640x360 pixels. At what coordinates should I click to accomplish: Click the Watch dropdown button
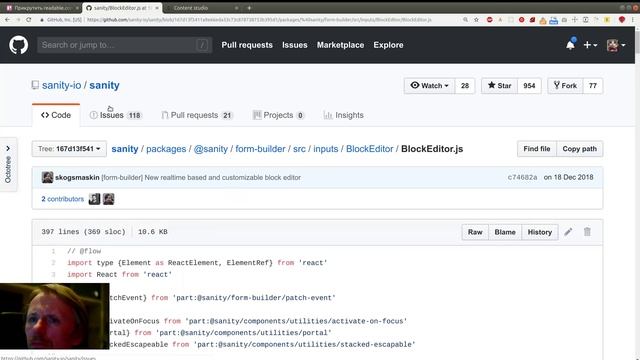pos(429,86)
